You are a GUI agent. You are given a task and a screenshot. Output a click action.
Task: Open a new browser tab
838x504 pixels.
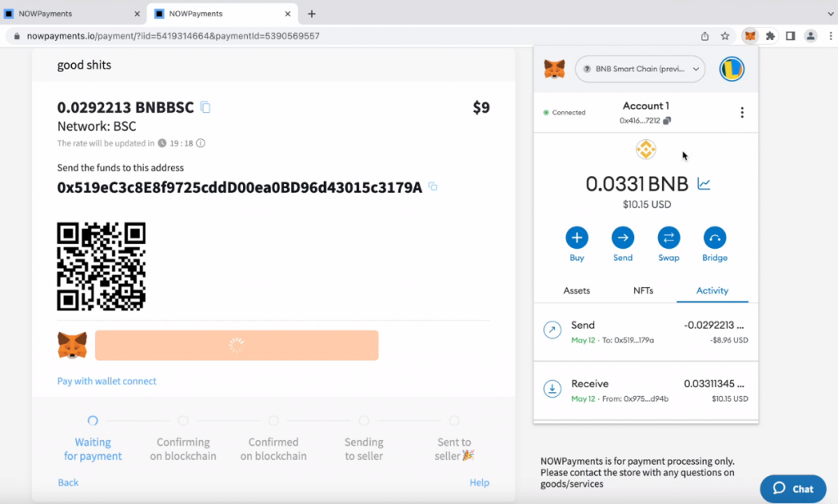pos(312,14)
